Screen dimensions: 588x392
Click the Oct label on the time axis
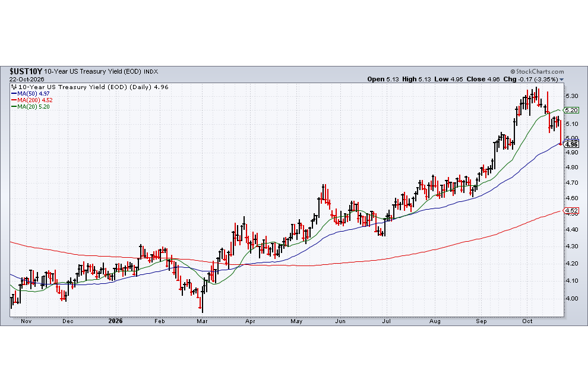[527, 321]
